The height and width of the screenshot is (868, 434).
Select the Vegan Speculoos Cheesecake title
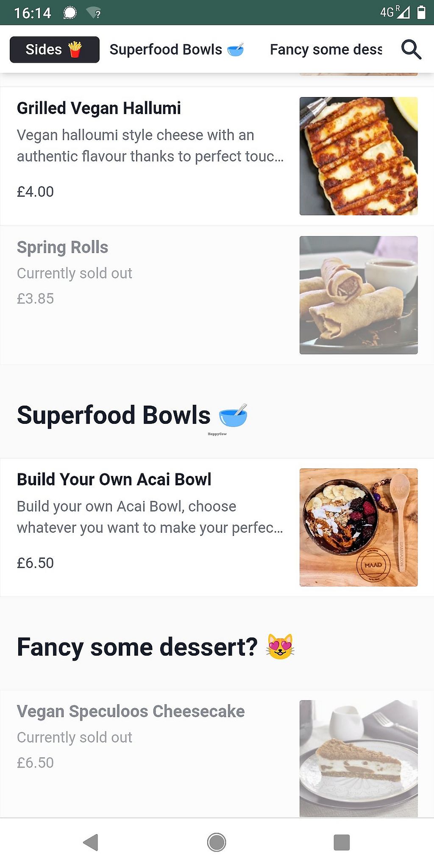(131, 712)
